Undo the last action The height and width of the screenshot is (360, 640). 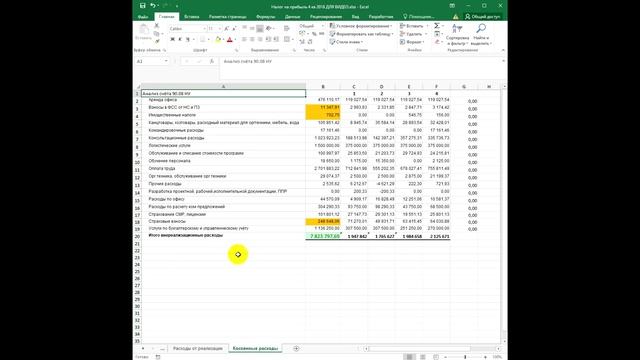point(153,6)
